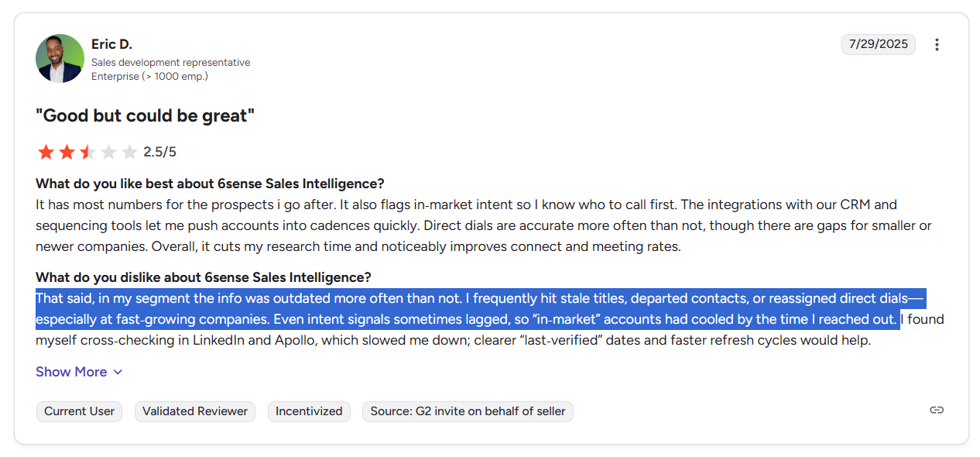Select the Current User tag

pos(79,411)
